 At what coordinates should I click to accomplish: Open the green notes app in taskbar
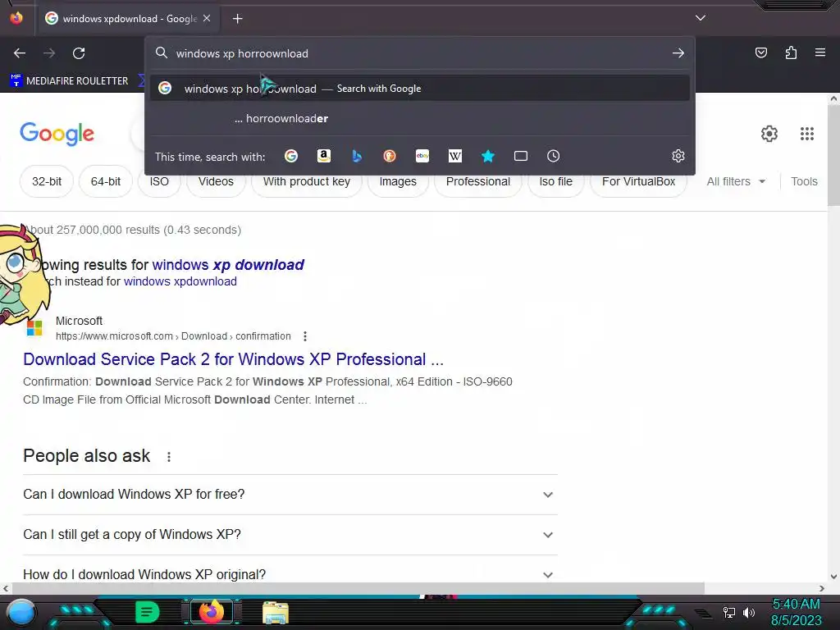(148, 612)
